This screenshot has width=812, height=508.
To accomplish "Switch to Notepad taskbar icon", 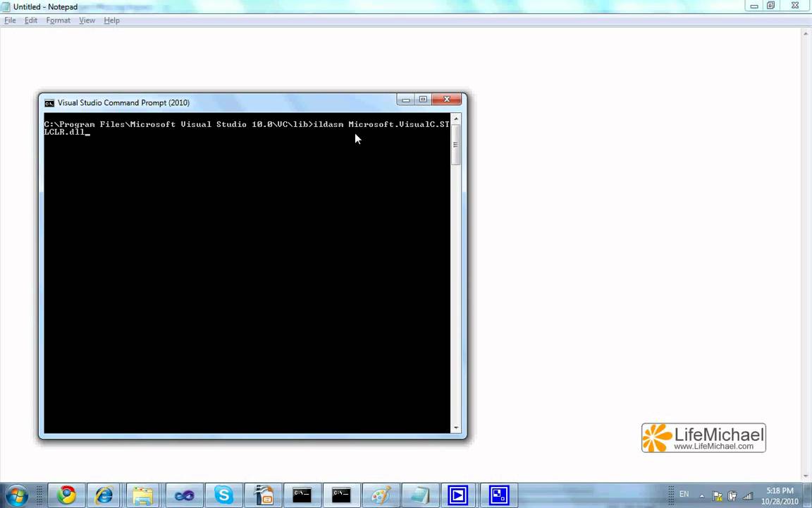I will pyautogui.click(x=420, y=495).
